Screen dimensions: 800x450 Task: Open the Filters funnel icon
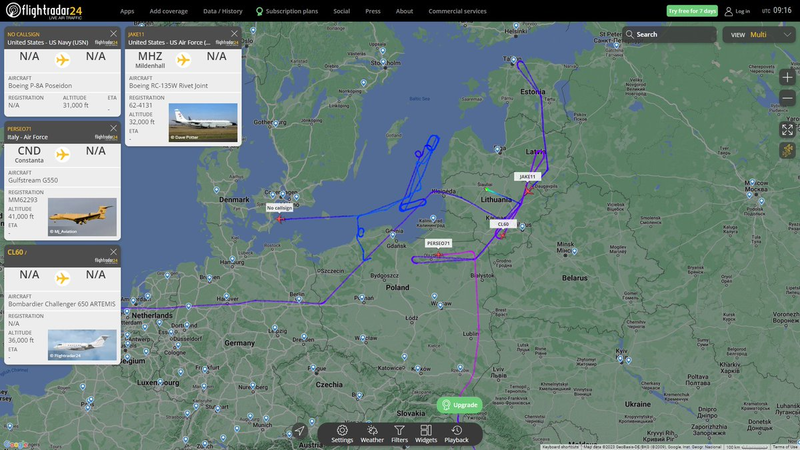(x=399, y=434)
